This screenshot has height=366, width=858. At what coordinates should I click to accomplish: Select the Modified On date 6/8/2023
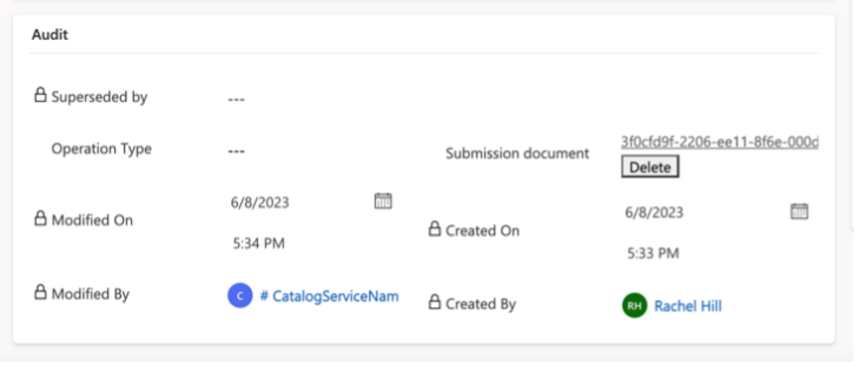pos(260,202)
